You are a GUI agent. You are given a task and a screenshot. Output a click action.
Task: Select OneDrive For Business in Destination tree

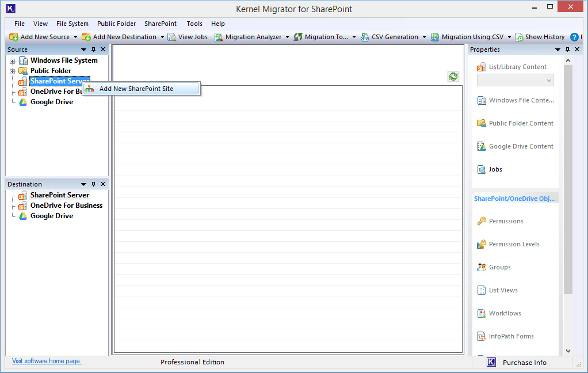[66, 205]
